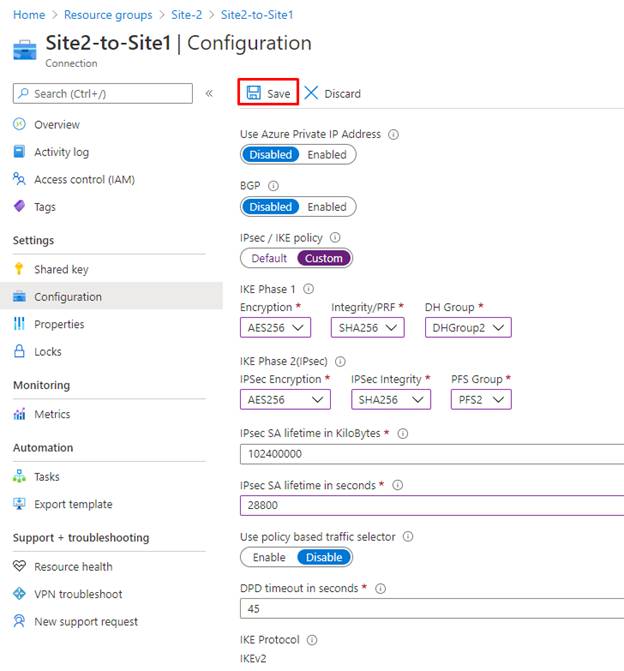Click the Resource health heart icon

click(x=19, y=566)
